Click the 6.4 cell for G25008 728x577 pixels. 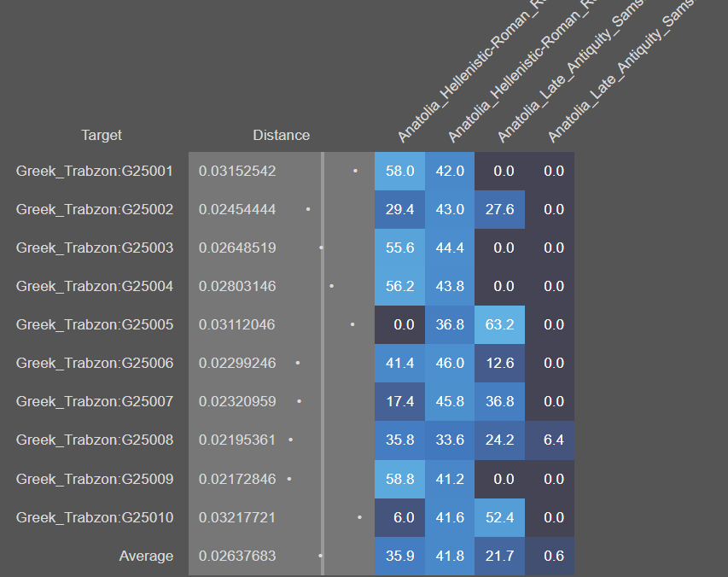click(x=550, y=440)
